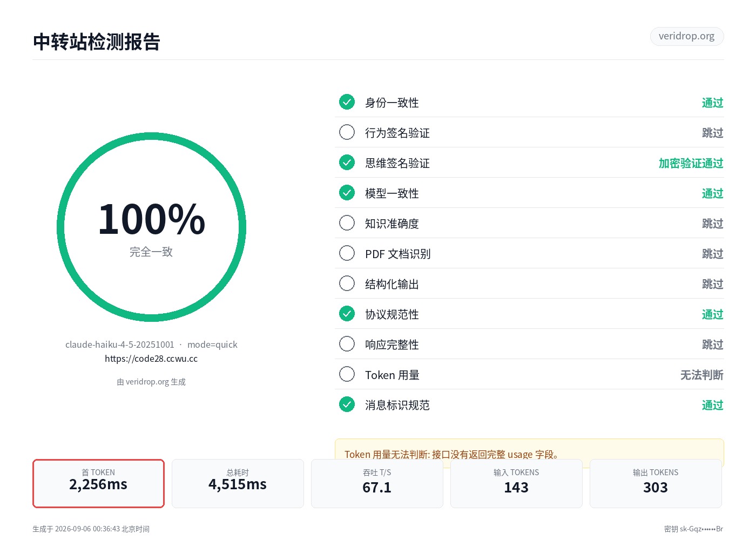Click the 加密验证通过 status text
This screenshot has height=540, width=756.
[x=691, y=163]
